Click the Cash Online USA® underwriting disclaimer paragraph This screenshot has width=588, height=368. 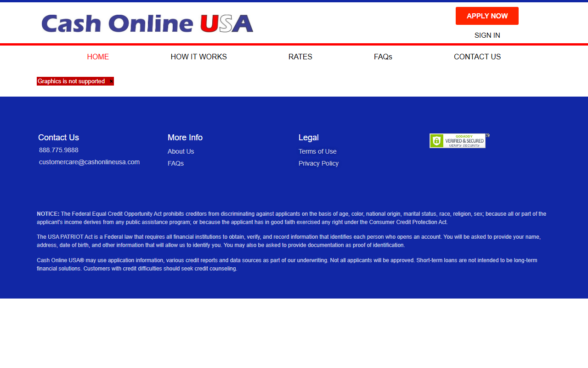(x=287, y=264)
